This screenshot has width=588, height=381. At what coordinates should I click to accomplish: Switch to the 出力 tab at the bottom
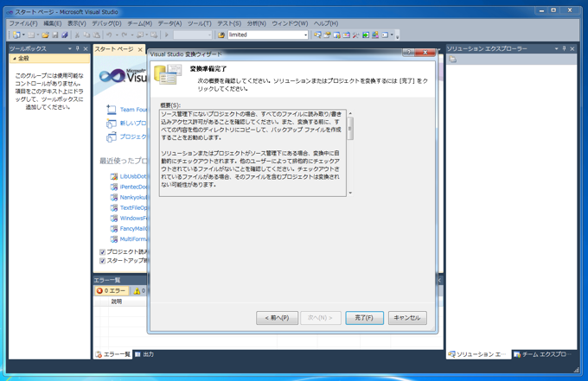pyautogui.click(x=144, y=354)
